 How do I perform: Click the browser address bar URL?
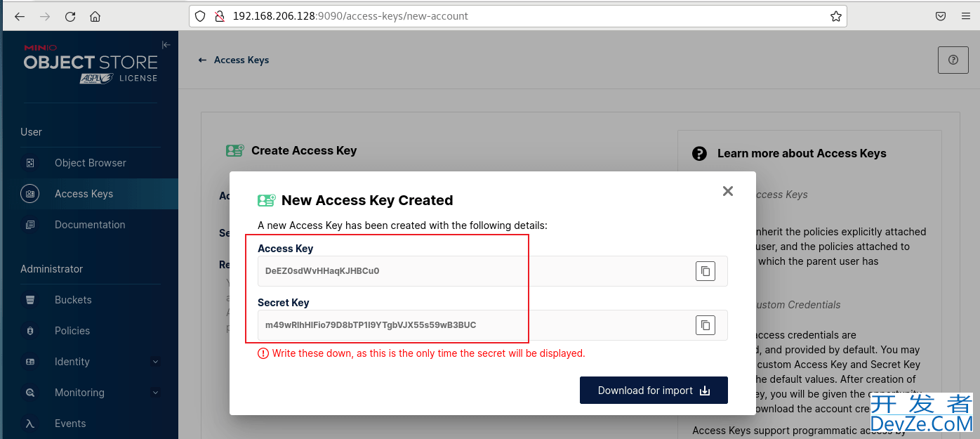point(351,16)
